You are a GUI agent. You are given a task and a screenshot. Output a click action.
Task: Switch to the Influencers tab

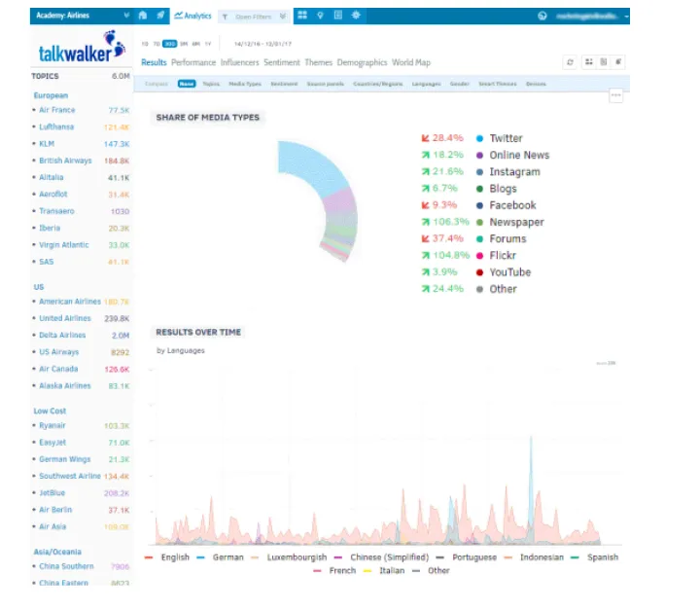pyautogui.click(x=240, y=62)
